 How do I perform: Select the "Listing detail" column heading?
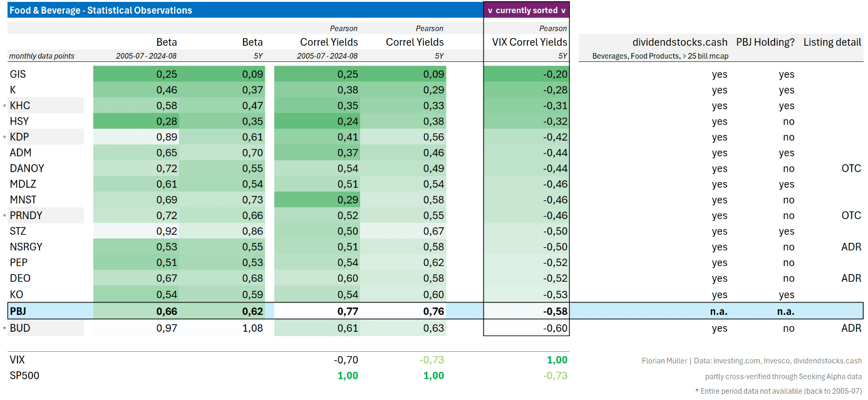(832, 42)
